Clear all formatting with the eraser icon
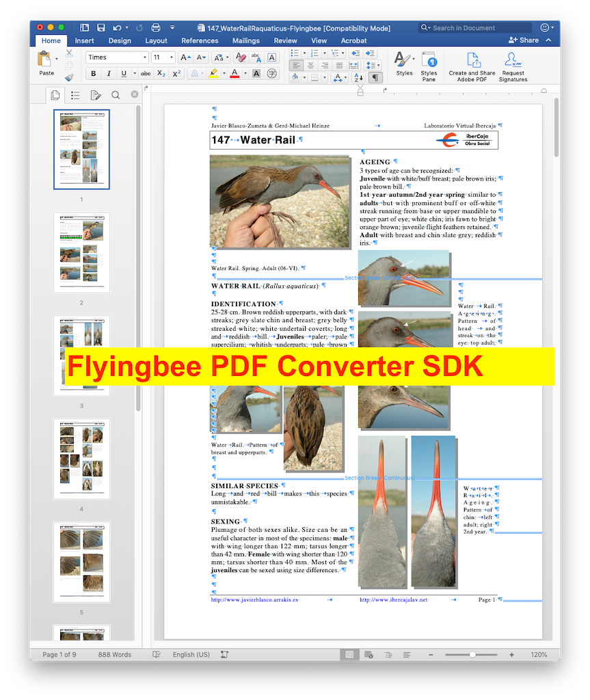The width and height of the screenshot is (590, 700). (241, 57)
